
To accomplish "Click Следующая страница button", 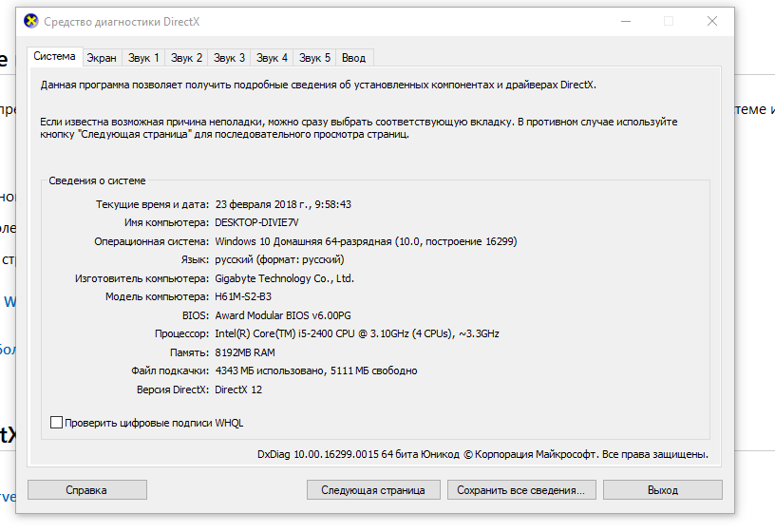I will (373, 490).
